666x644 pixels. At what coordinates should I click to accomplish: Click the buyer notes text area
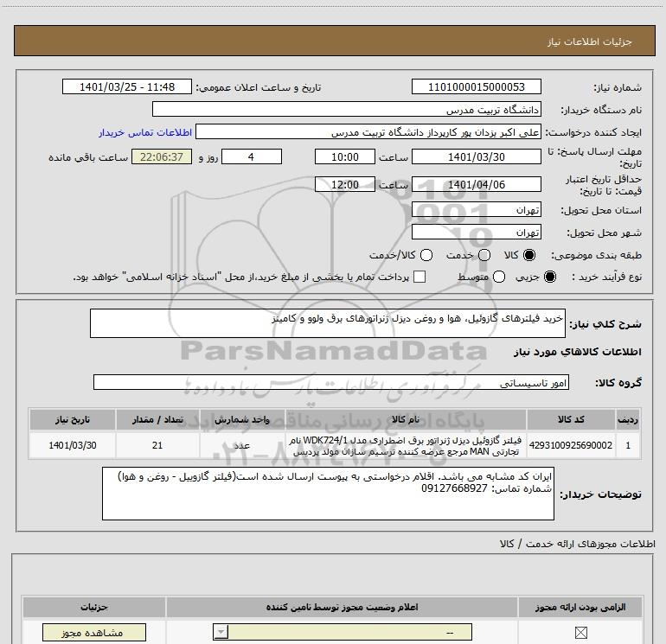tap(328, 494)
